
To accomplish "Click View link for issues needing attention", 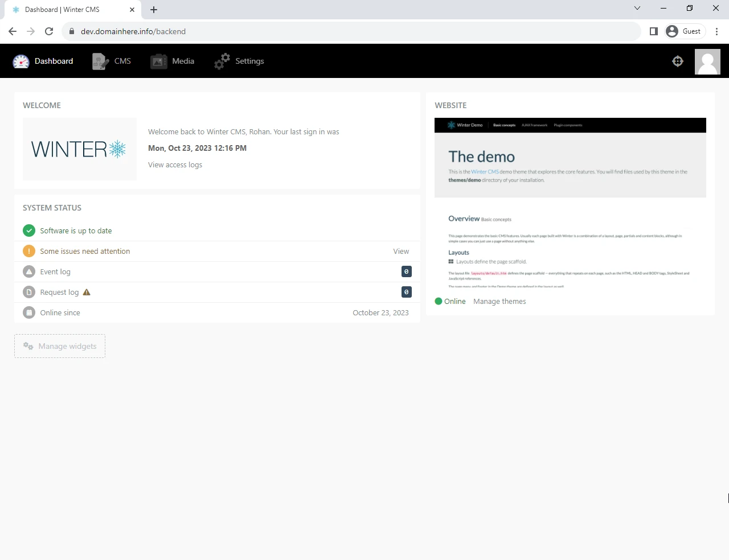I will 401,251.
